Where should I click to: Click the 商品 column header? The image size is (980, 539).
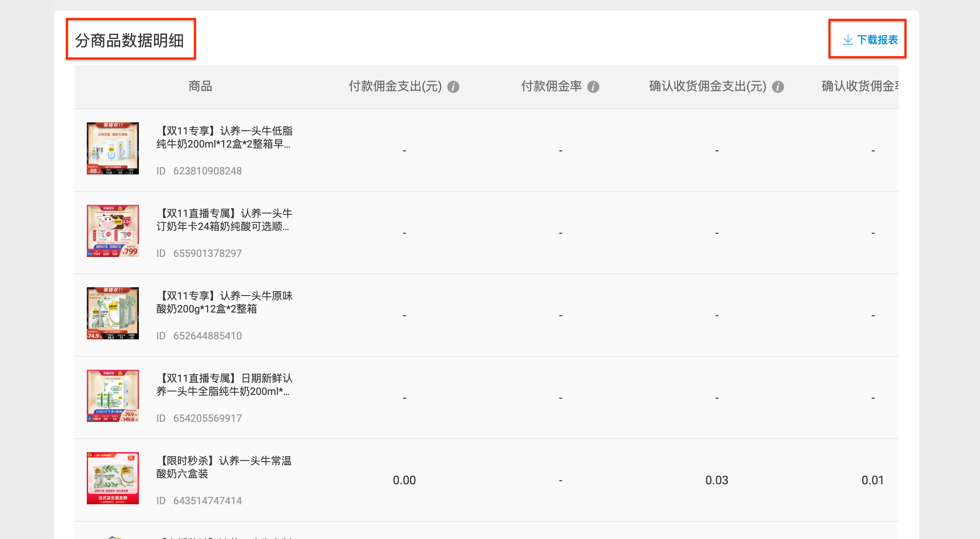click(x=200, y=86)
